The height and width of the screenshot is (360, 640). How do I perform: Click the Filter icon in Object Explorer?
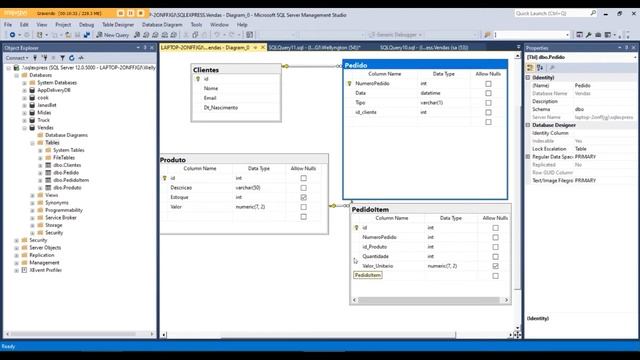pyautogui.click(x=62, y=58)
